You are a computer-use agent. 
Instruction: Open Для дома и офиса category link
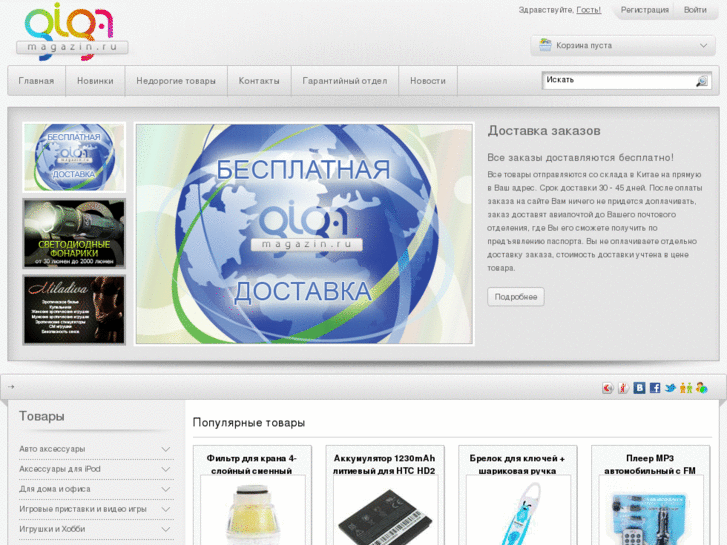pos(55,489)
